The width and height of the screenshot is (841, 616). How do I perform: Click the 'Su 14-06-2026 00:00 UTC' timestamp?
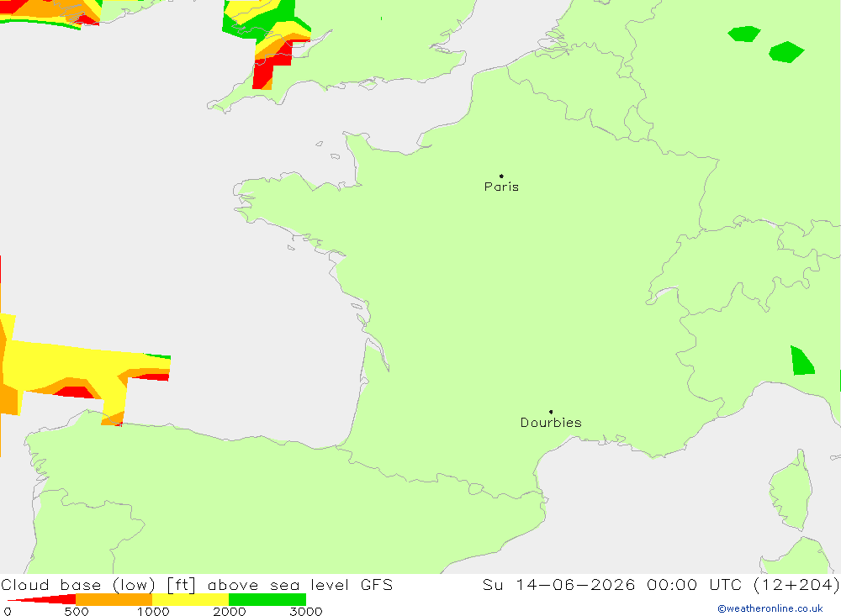point(614,584)
